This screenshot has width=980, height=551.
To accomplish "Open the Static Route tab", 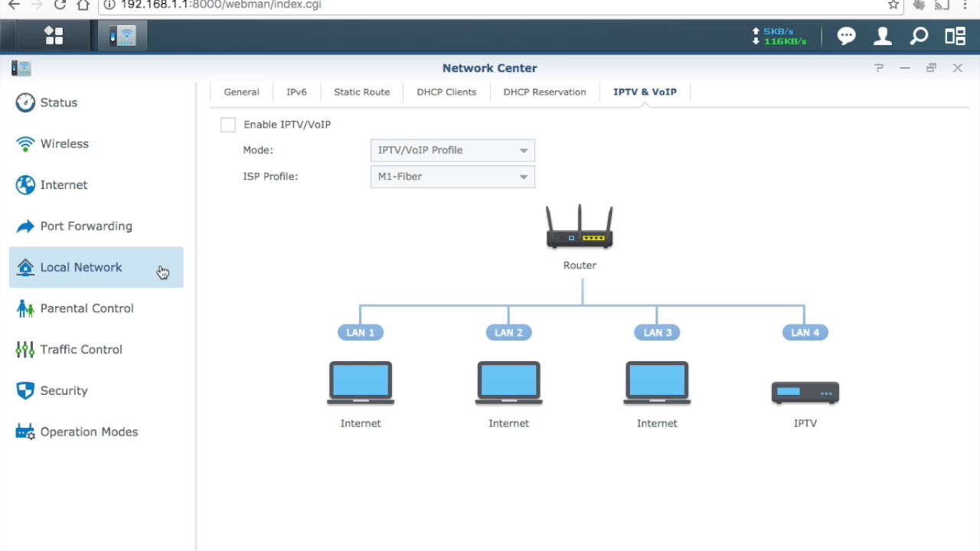I will point(361,92).
